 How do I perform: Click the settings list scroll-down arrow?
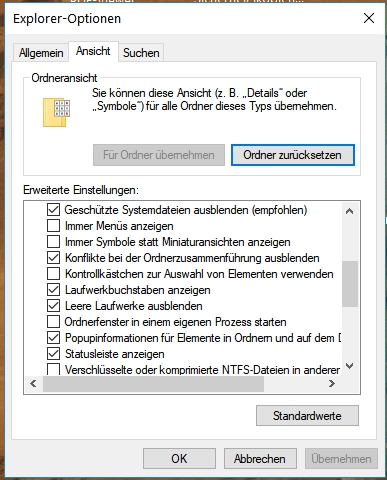tap(350, 366)
